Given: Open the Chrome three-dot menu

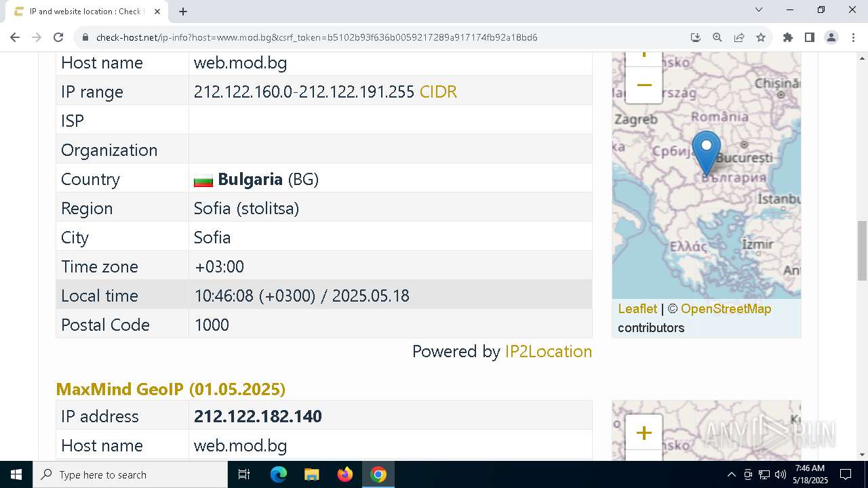Looking at the screenshot, I should coord(852,37).
